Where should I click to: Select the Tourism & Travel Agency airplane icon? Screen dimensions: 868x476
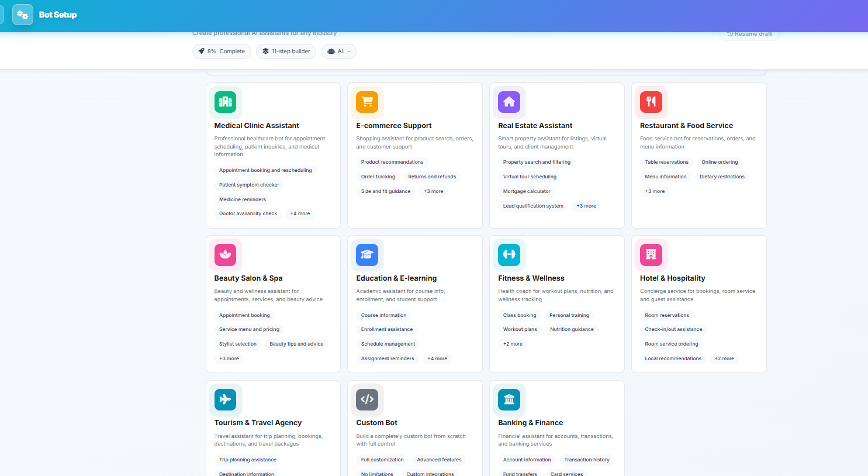[x=226, y=399]
